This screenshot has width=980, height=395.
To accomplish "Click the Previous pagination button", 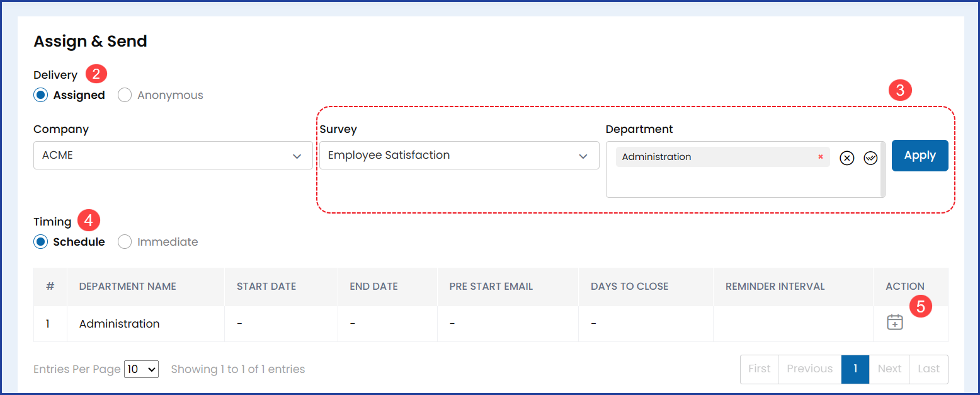I will pos(809,369).
